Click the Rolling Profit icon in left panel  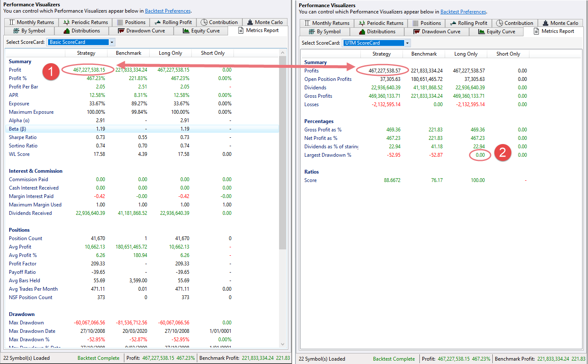point(158,22)
